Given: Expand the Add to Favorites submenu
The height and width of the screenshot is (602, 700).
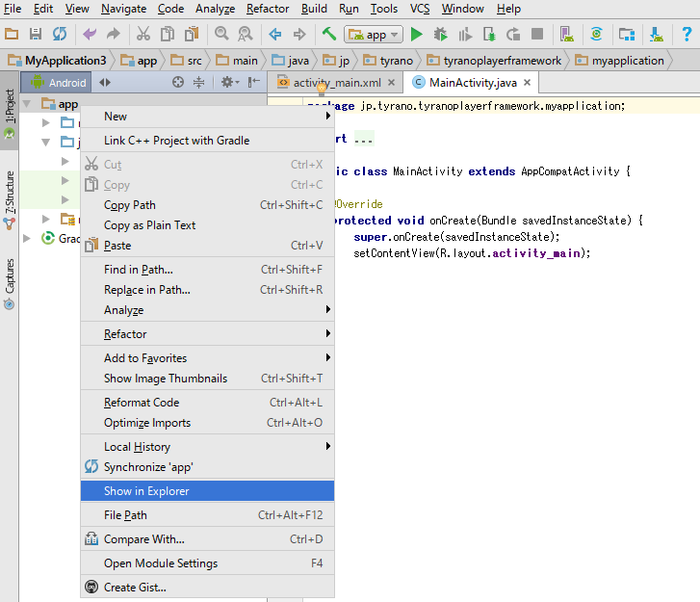Looking at the screenshot, I should pyautogui.click(x=208, y=358).
